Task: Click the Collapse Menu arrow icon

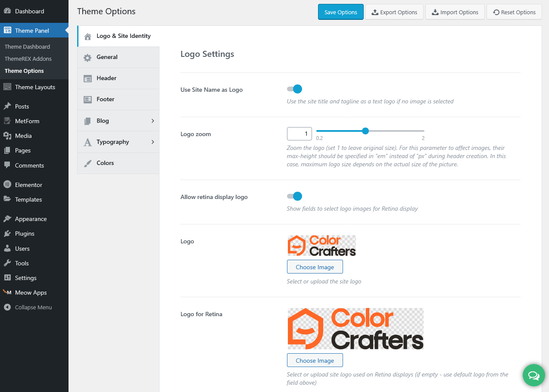Action: (x=7, y=307)
